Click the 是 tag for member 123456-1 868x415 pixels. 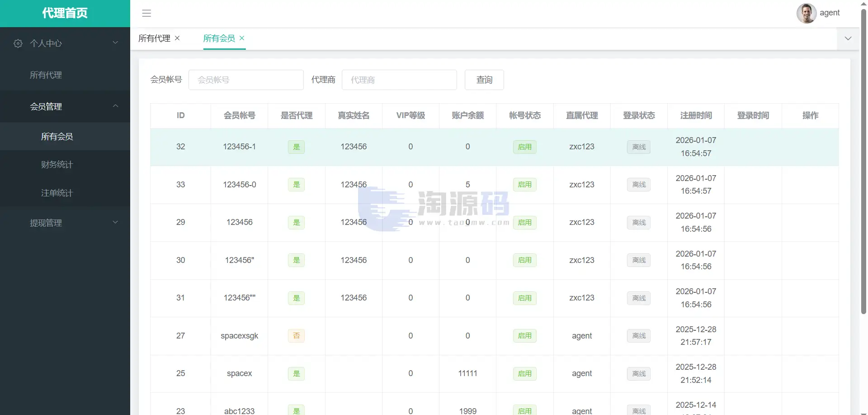(297, 147)
